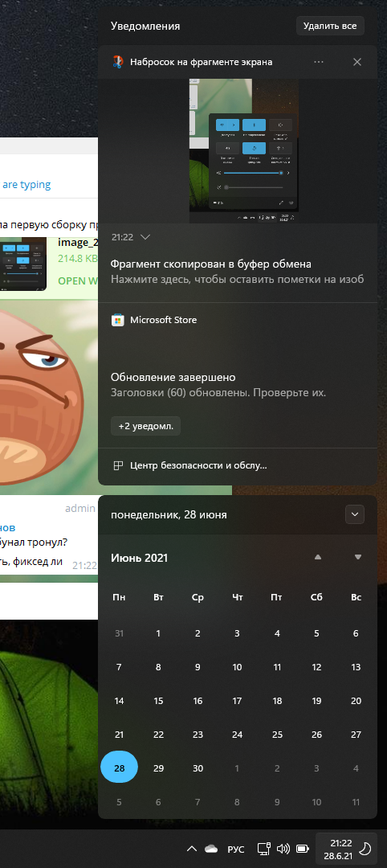Screen dimensions: 387x868
Task: Click the focus assist moon icon
Action: tap(365, 848)
